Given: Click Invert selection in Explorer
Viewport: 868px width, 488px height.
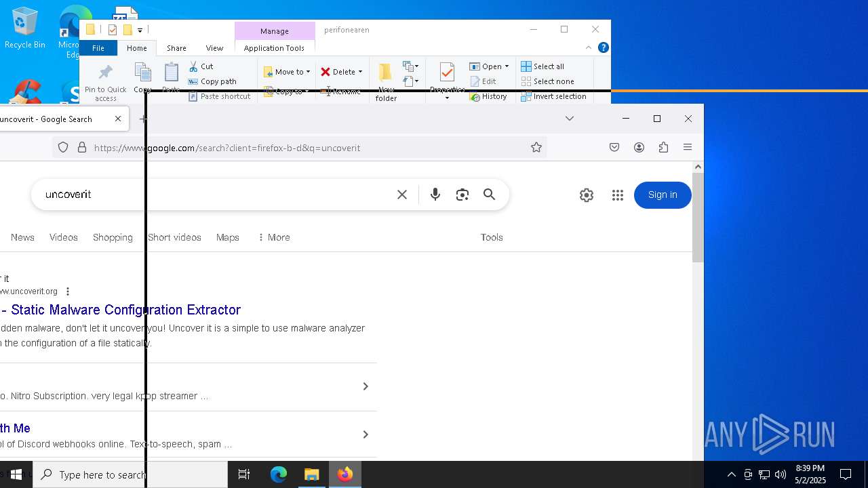Looking at the screenshot, I should (553, 96).
